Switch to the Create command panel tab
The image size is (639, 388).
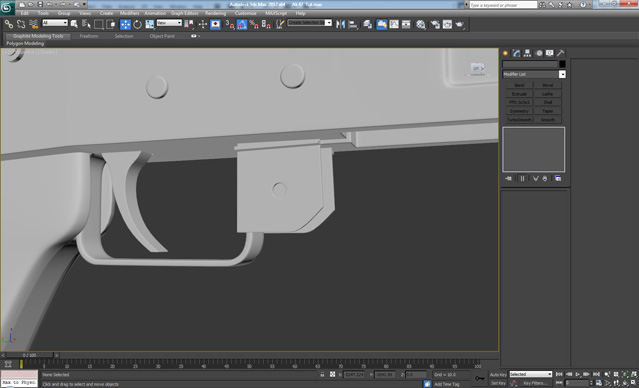coord(506,53)
